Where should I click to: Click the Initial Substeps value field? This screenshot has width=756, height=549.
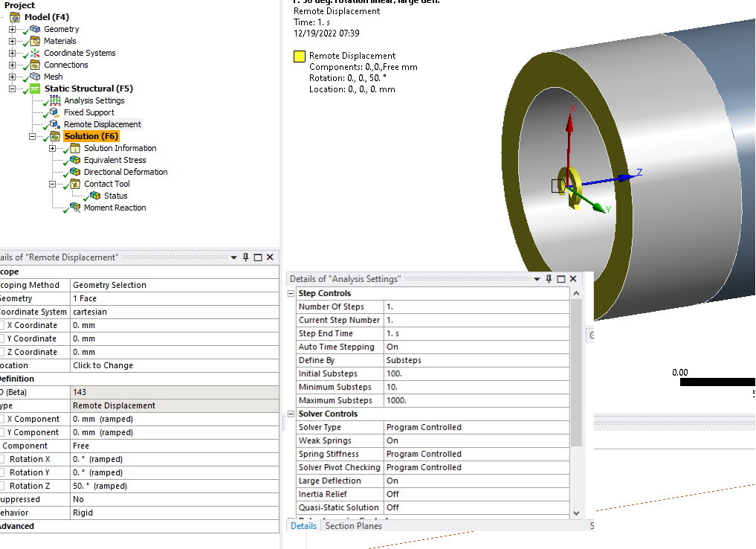click(x=476, y=373)
